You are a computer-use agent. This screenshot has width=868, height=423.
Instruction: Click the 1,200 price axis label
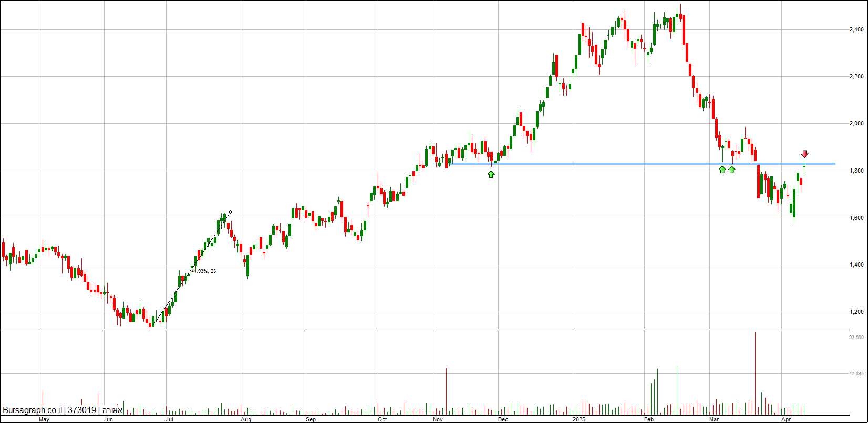point(856,312)
